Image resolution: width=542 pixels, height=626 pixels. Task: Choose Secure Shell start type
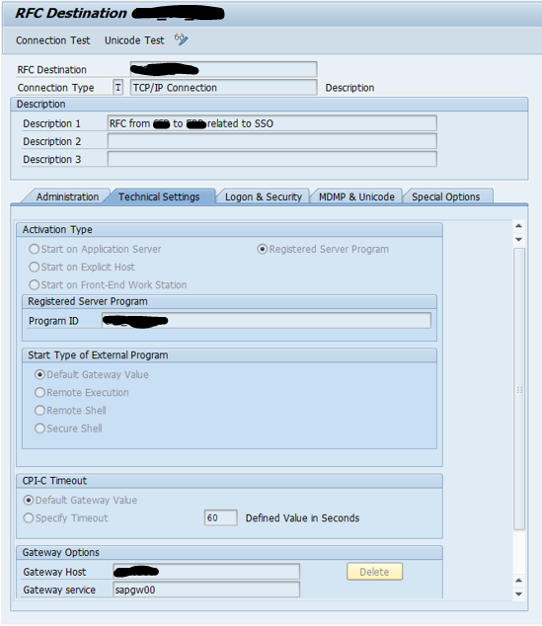(x=40, y=428)
